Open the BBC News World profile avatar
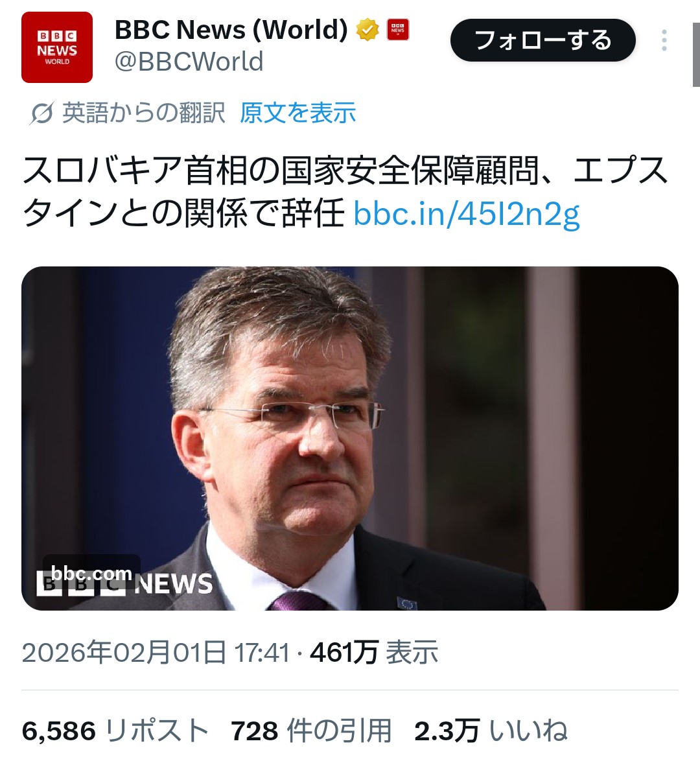This screenshot has width=700, height=761. point(57,47)
